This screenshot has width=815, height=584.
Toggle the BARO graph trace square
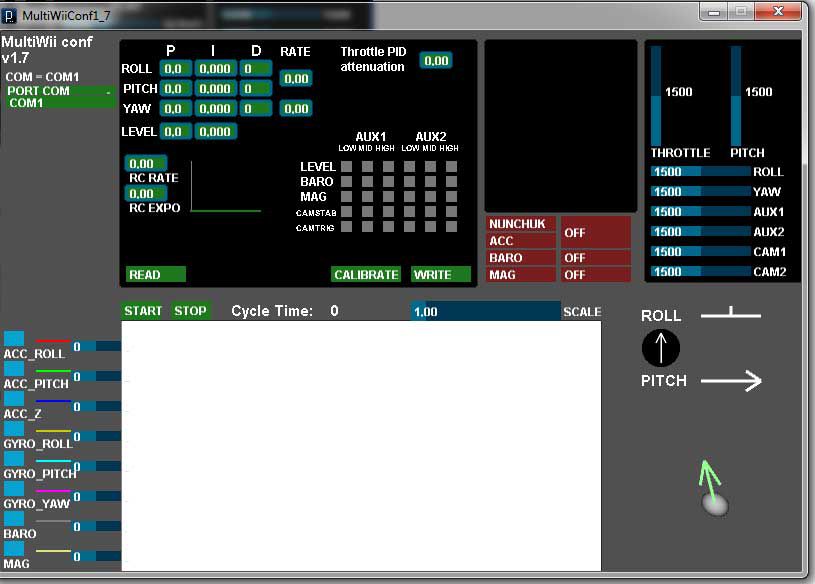click(14, 519)
